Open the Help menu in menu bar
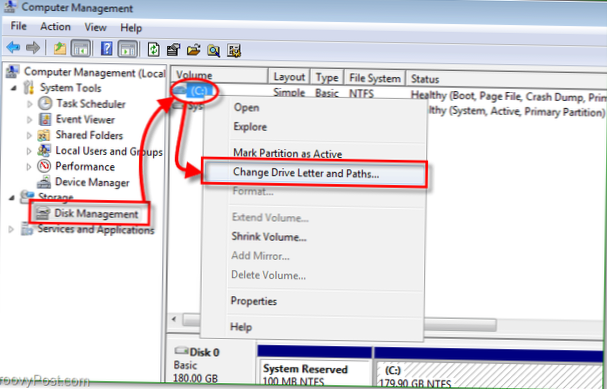607x389 pixels. pyautogui.click(x=131, y=28)
